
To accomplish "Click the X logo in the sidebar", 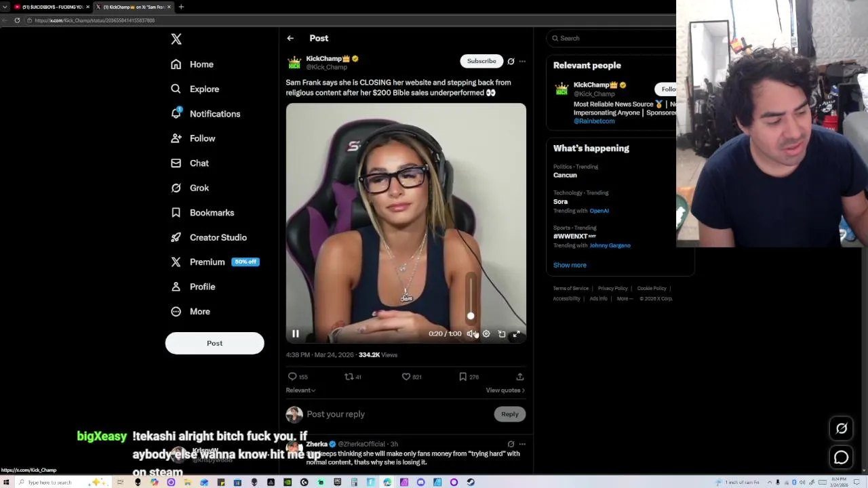I will 176,39.
